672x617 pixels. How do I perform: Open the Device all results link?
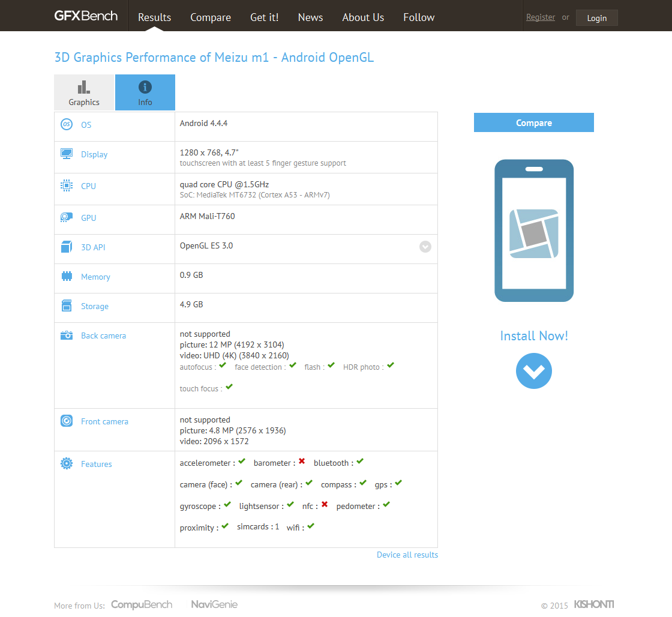pos(407,555)
